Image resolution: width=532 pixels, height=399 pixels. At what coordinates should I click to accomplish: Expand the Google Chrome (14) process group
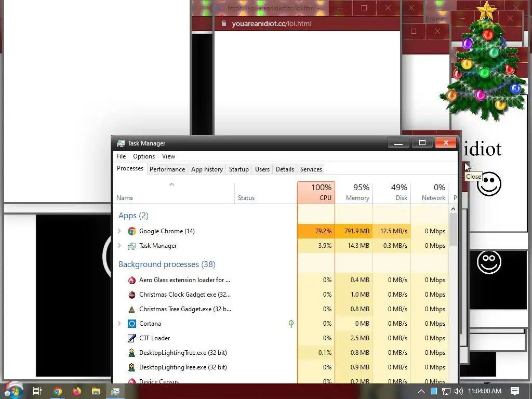(x=119, y=231)
